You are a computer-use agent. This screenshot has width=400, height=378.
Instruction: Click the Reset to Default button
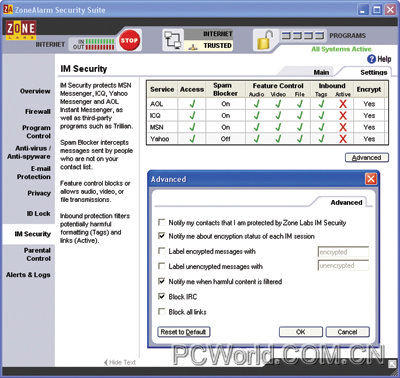click(183, 332)
